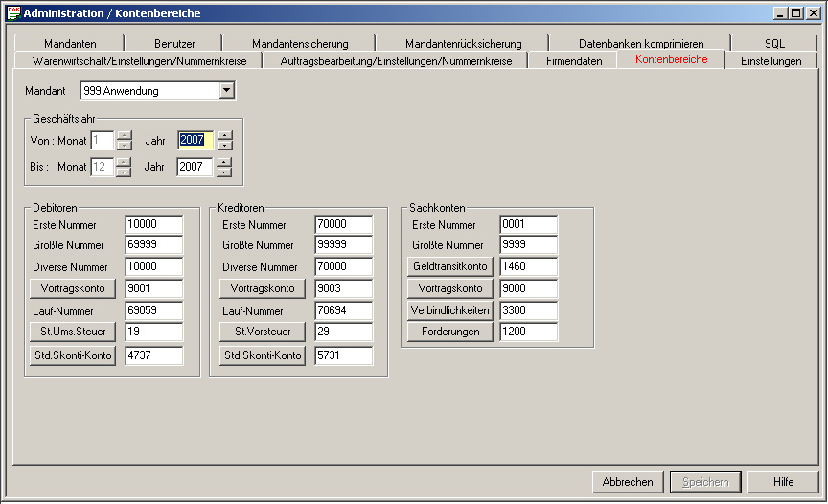Decrease the Von Jahr value with down arrow

(x=224, y=146)
